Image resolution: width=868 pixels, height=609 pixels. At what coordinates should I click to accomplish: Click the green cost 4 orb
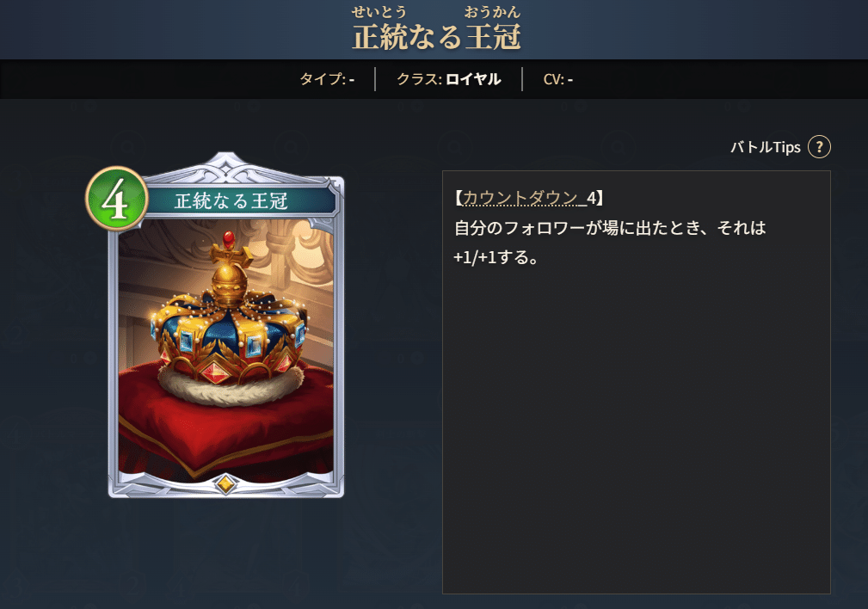[116, 199]
